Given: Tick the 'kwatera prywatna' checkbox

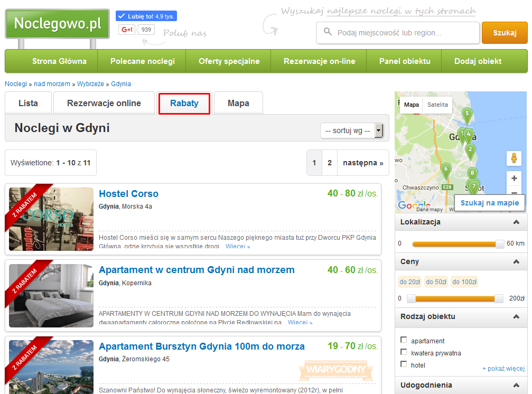Looking at the screenshot, I should coord(404,352).
